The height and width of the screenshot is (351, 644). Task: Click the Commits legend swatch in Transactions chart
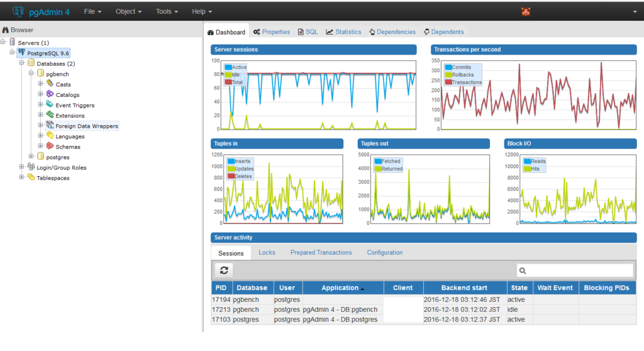(x=448, y=67)
